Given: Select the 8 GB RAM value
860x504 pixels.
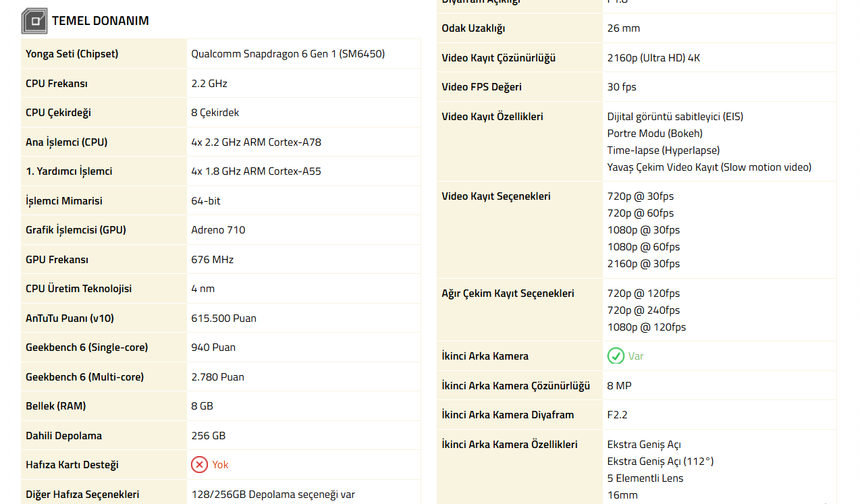Looking at the screenshot, I should [x=203, y=406].
